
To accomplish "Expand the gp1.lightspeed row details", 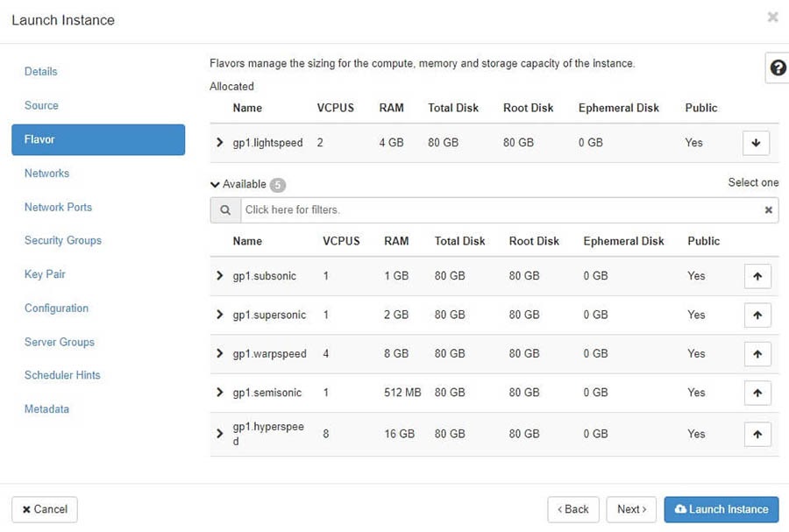I will [220, 143].
